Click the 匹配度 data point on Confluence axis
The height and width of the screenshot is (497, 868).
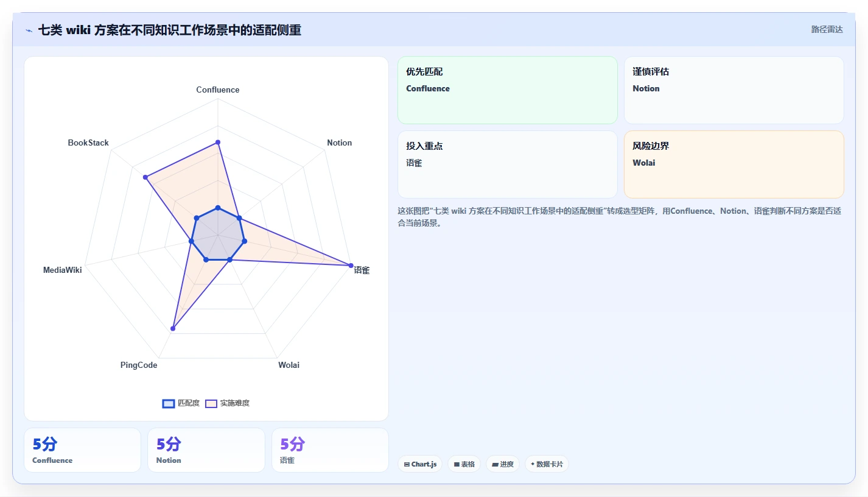point(218,208)
